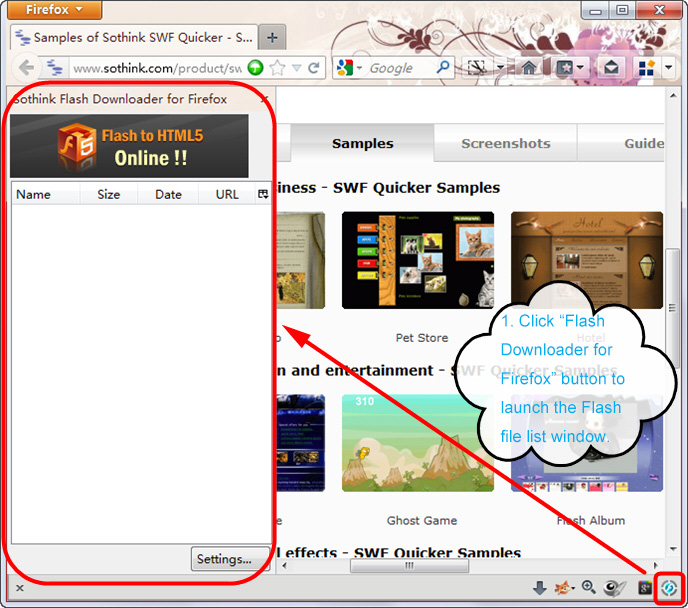Open the Downloads arrow icon in add-on bar

pos(540,588)
